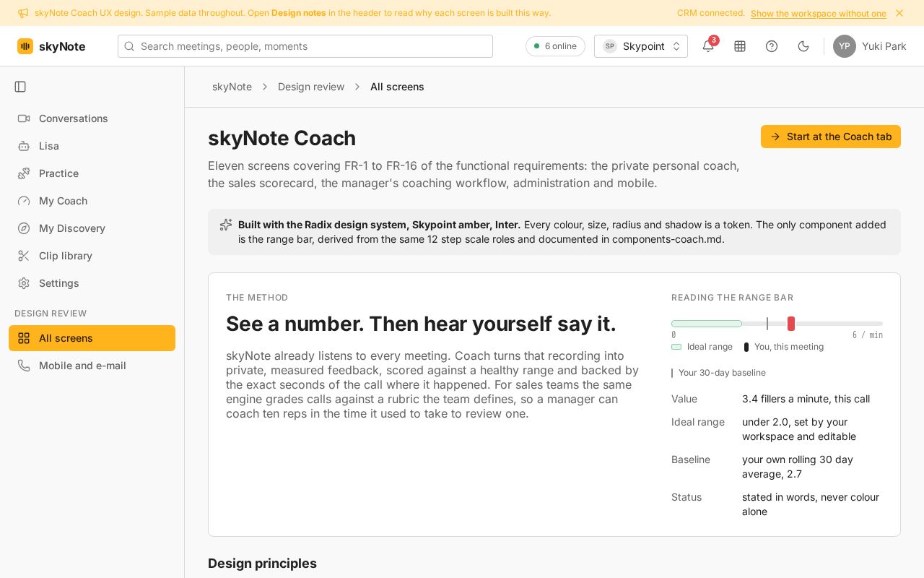924x578 pixels.
Task: Click the green ideal range segment
Action: click(x=707, y=324)
